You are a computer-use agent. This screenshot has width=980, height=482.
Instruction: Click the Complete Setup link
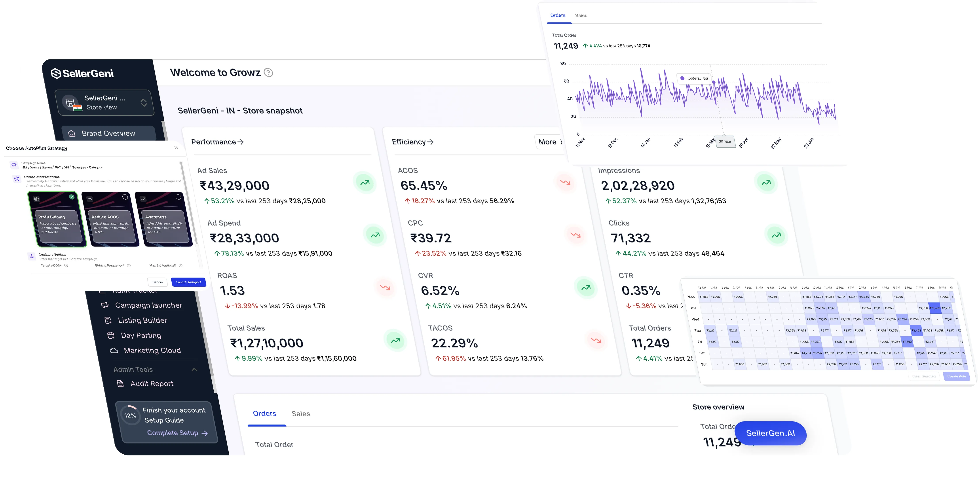coord(177,433)
